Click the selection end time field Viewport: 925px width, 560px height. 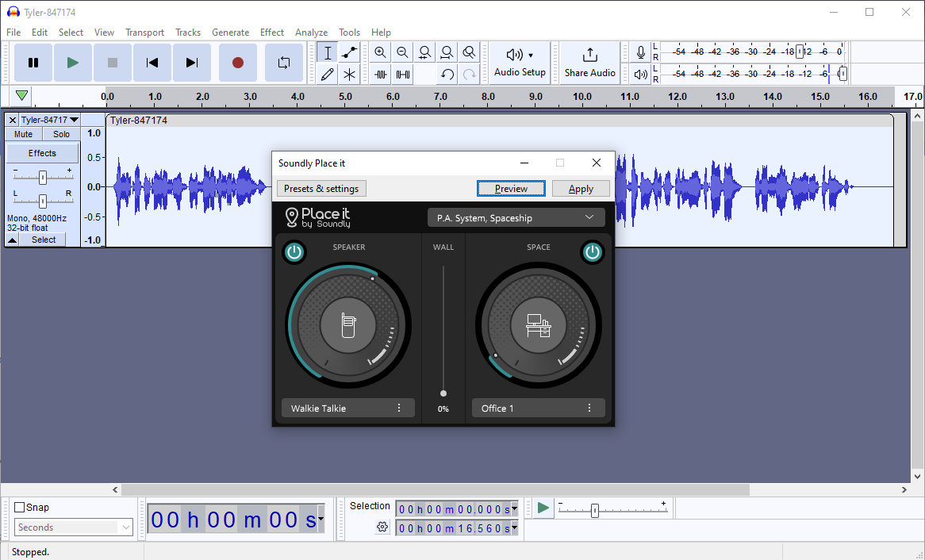coord(453,528)
